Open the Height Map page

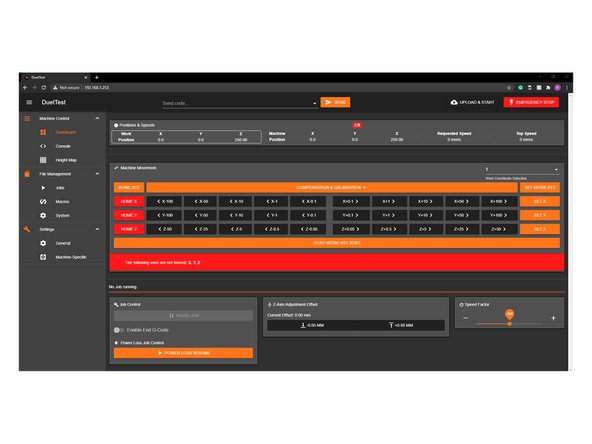(66, 160)
